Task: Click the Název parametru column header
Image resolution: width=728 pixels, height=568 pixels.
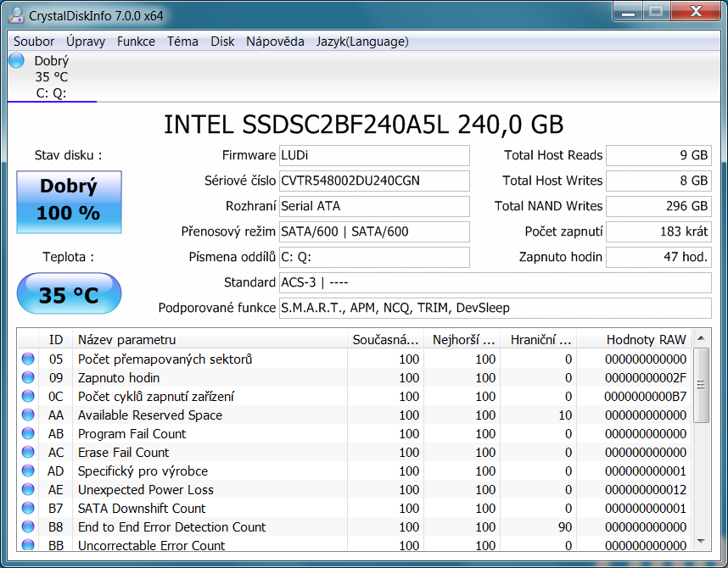Action: [x=126, y=340]
